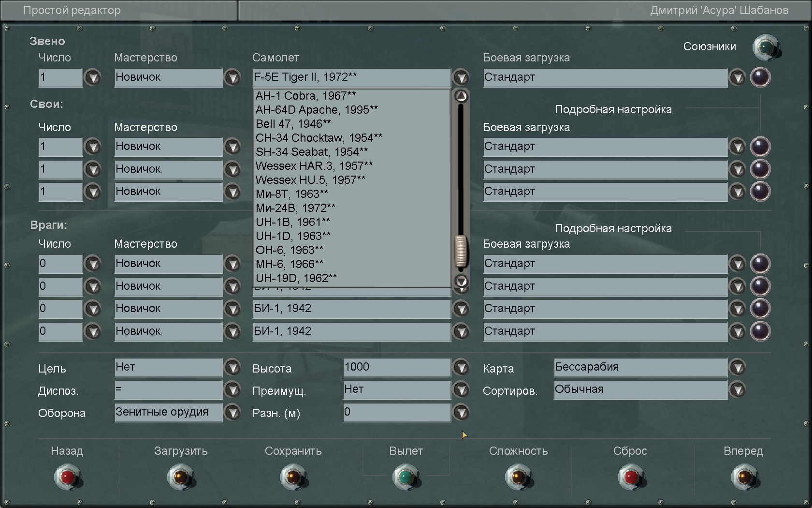Select Bell 47, 1946 from aircraft list
Viewport: 812px width, 508px height.
pos(352,124)
